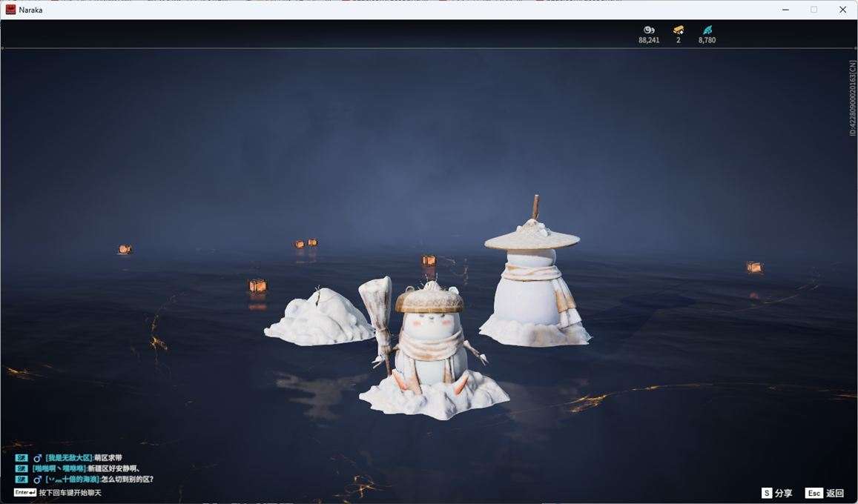This screenshot has width=858, height=504.
Task: Click chat message 新疆区好安静啊
Action: (x=114, y=468)
